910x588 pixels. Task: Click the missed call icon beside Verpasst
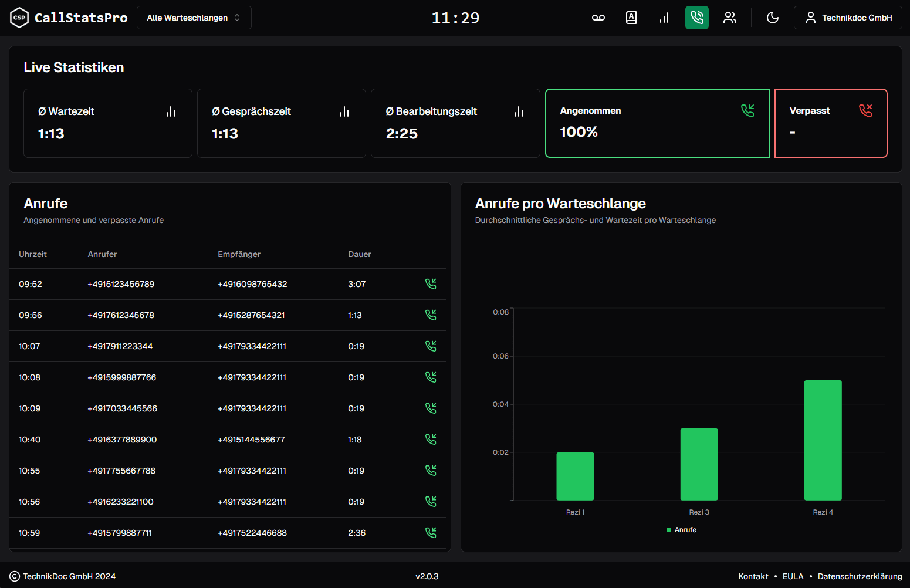865,110
